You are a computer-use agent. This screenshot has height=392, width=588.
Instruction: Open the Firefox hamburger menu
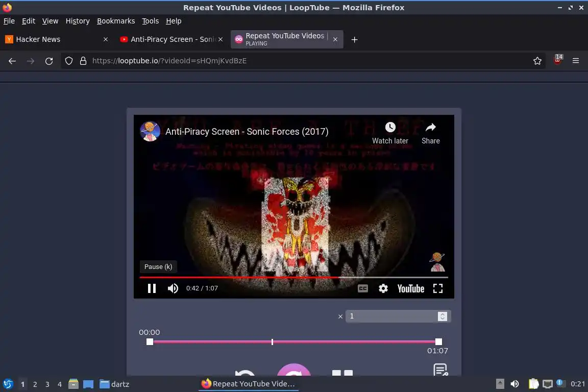click(576, 61)
